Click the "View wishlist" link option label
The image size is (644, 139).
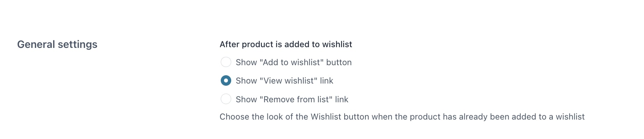(284, 81)
